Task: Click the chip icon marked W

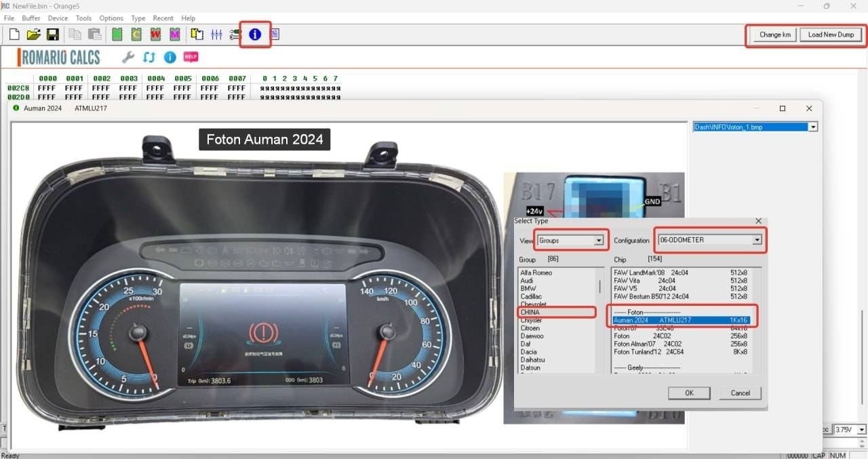Action: coord(155,35)
